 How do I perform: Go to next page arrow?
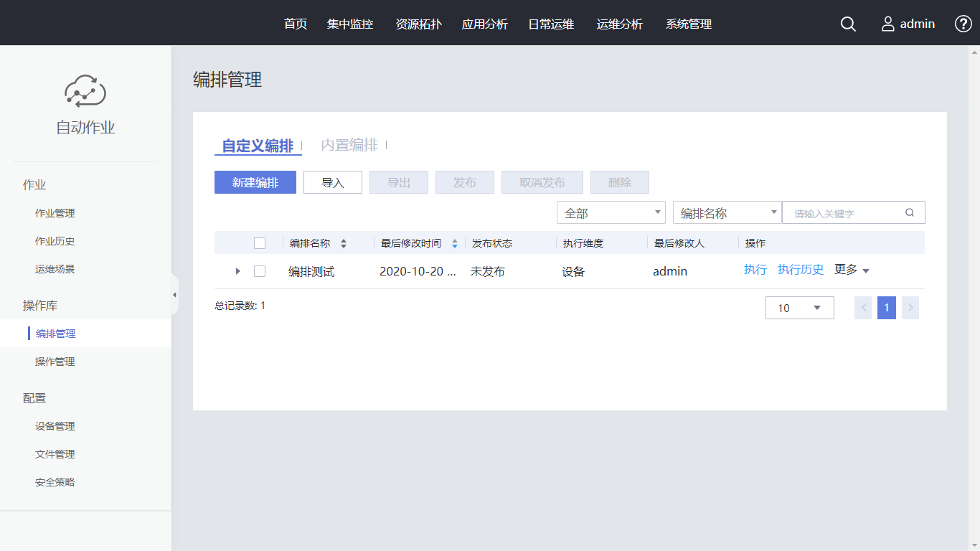coord(910,308)
